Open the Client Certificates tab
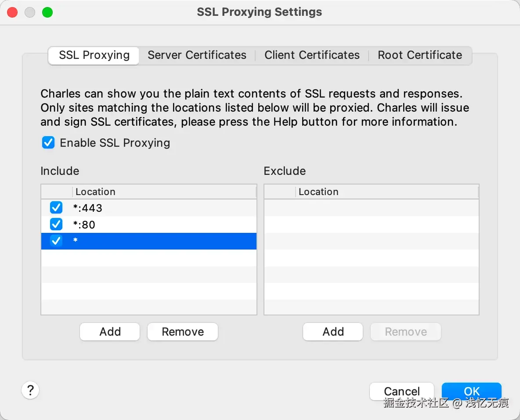This screenshot has width=520, height=420. click(312, 55)
